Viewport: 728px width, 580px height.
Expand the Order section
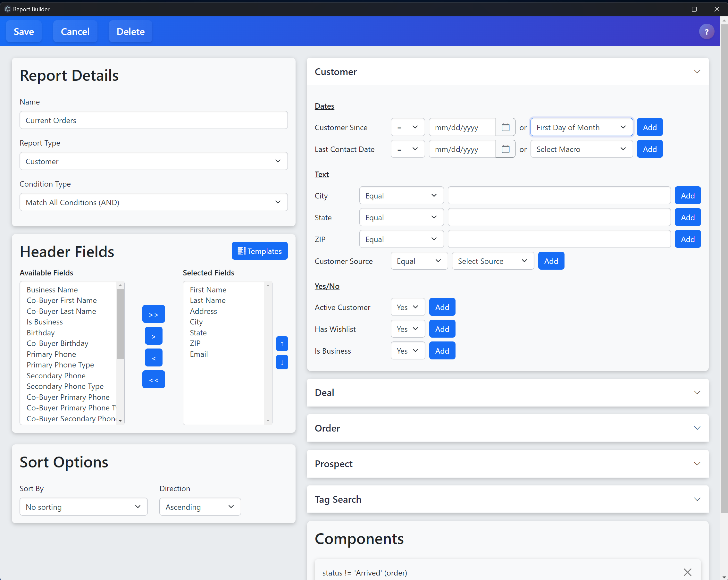click(507, 428)
